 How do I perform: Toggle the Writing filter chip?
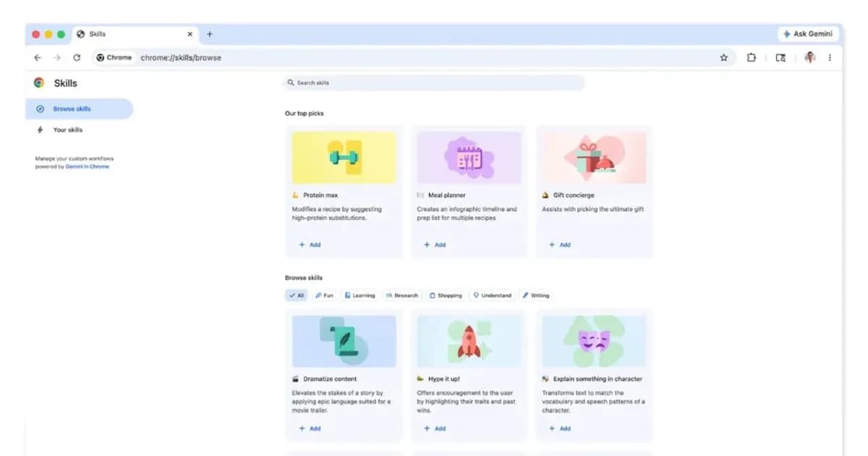tap(536, 295)
